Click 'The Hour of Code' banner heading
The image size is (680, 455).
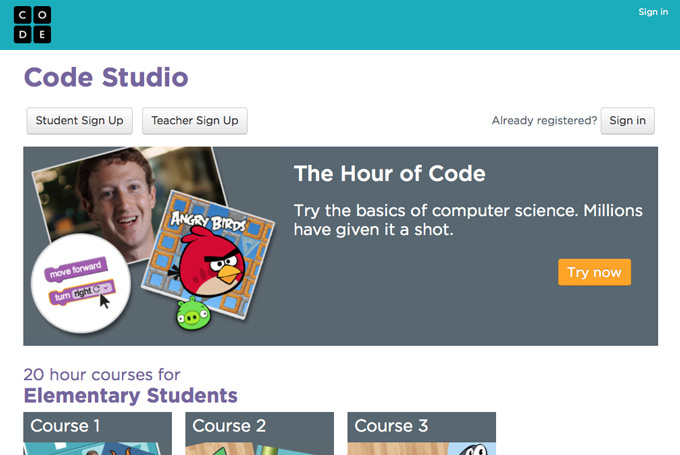389,174
